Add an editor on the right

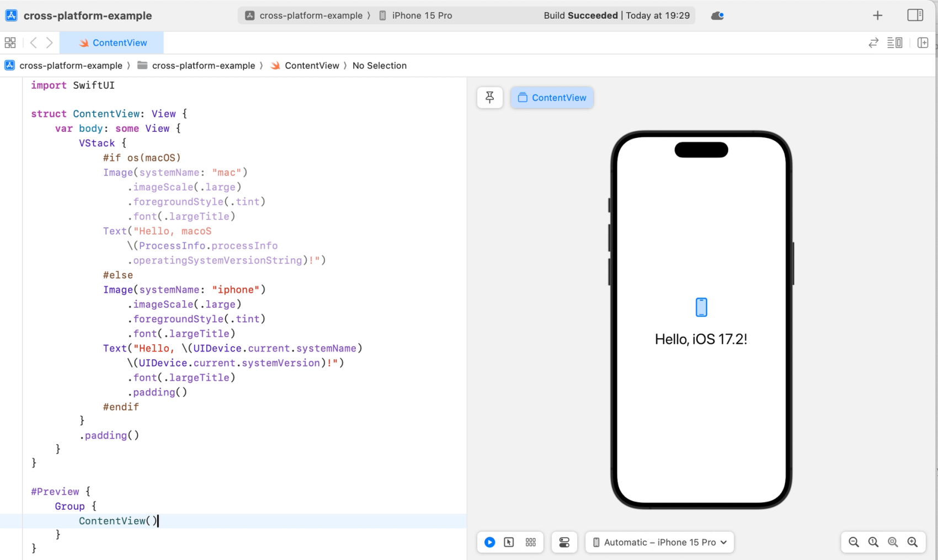click(x=923, y=42)
